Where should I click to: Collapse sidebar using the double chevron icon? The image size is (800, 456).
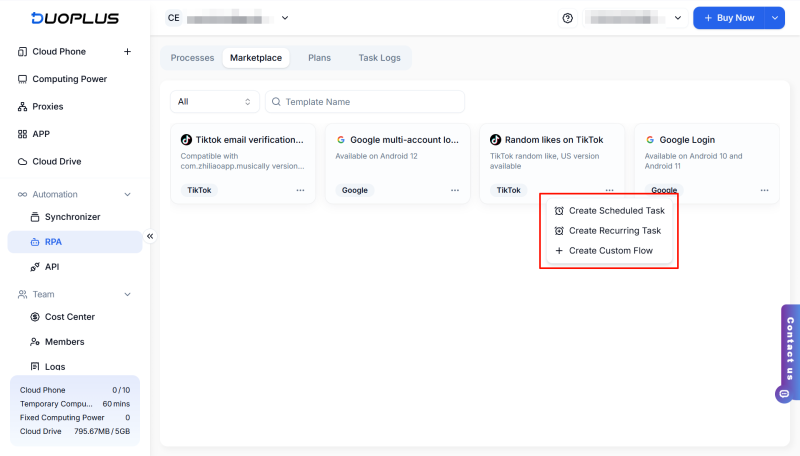click(x=150, y=236)
